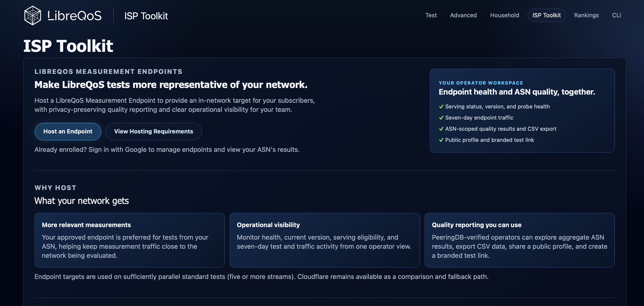The image size is (644, 306).
Task: Click the checkmark next to Seven-day endpoint traffic
Action: click(x=441, y=118)
